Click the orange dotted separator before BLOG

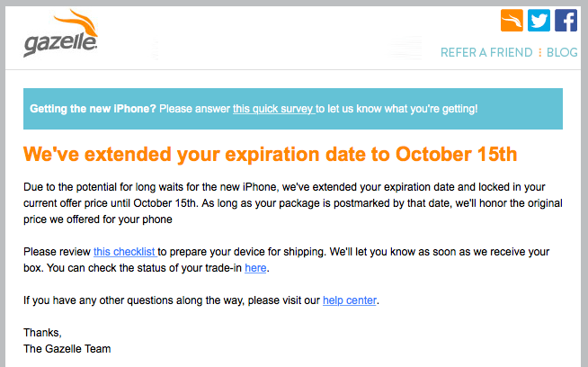[x=540, y=52]
